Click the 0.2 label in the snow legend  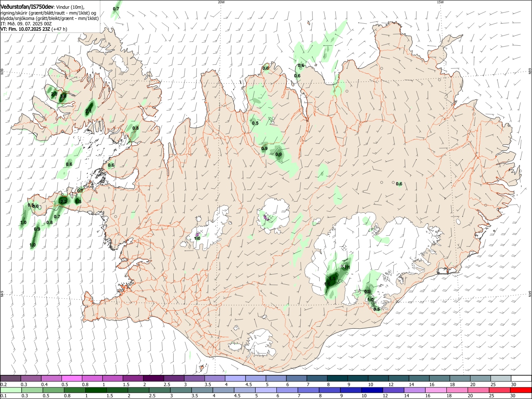pos(3,384)
